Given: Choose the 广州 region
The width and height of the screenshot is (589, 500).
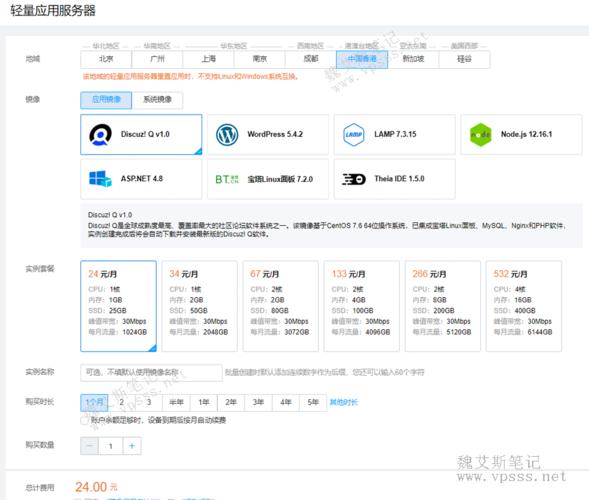Looking at the screenshot, I should (157, 59).
